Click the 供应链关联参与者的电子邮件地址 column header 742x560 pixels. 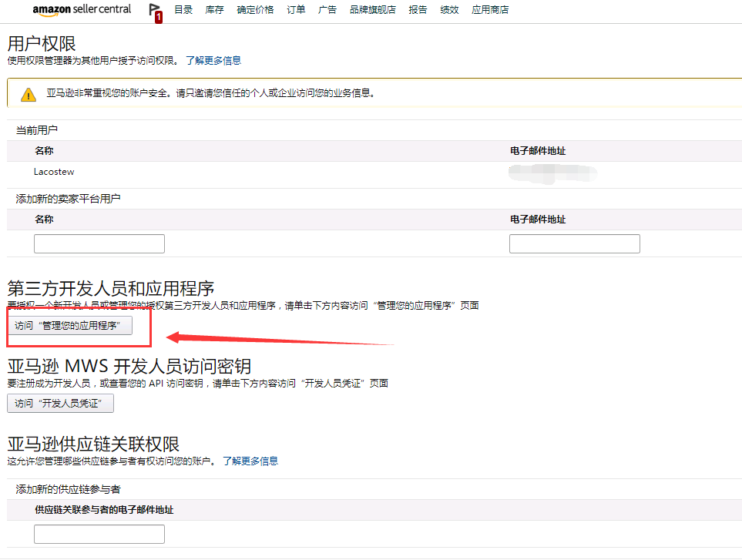[104, 510]
